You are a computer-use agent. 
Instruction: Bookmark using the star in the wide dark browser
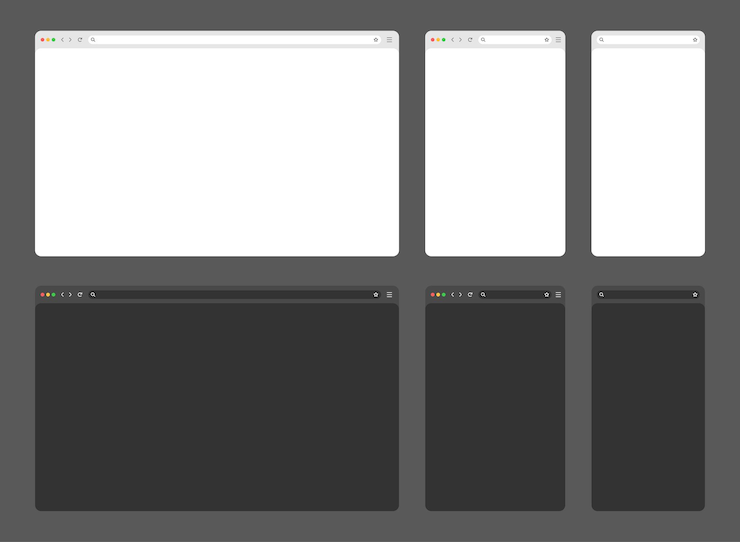pyautogui.click(x=376, y=295)
